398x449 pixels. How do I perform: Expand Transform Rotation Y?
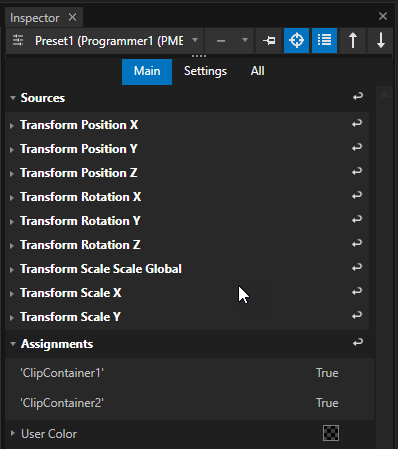[12, 222]
